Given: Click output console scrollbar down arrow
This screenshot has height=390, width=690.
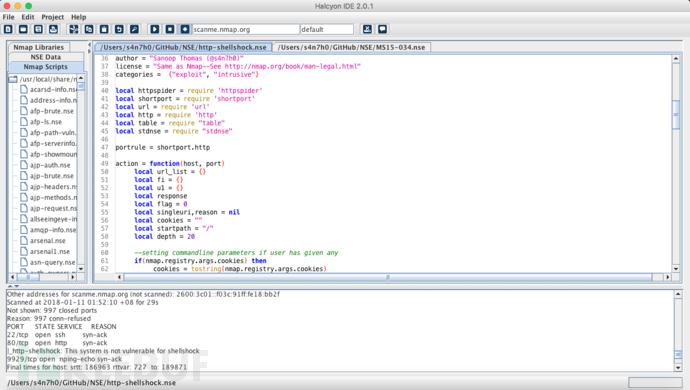Looking at the screenshot, I should 678,368.
